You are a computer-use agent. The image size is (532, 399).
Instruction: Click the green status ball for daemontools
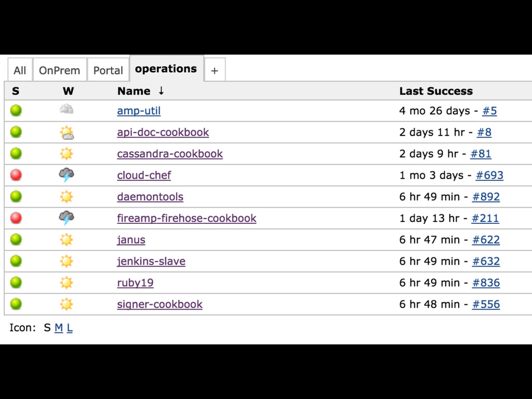point(16,196)
